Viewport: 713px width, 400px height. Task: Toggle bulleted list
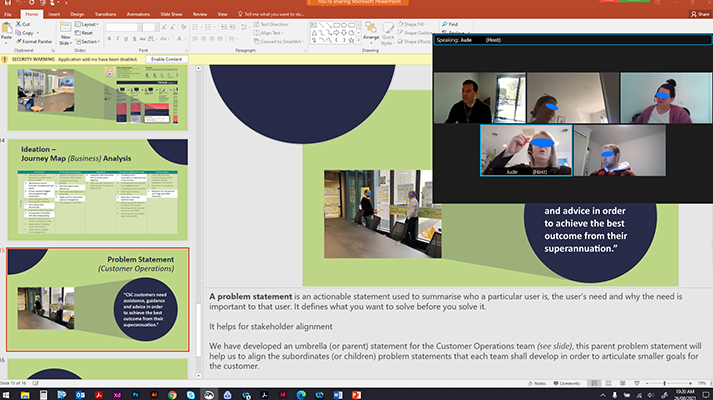196,27
